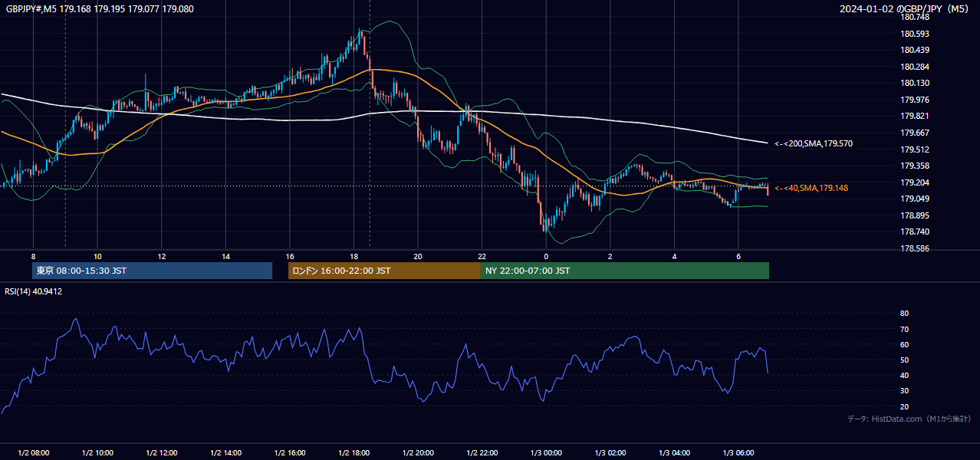The width and height of the screenshot is (980, 460).
Task: Click price axis value 179.204
Action: [915, 182]
